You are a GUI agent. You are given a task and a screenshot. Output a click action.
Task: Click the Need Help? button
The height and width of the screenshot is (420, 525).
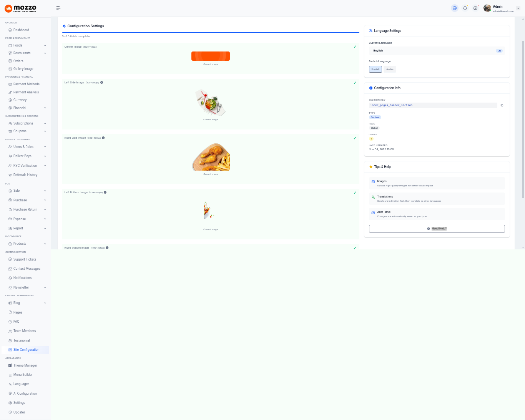(x=437, y=229)
